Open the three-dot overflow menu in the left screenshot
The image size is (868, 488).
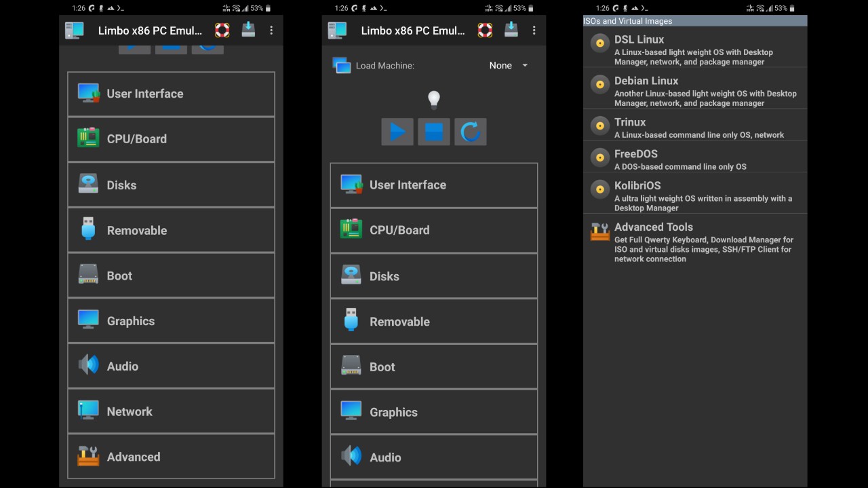tap(271, 31)
